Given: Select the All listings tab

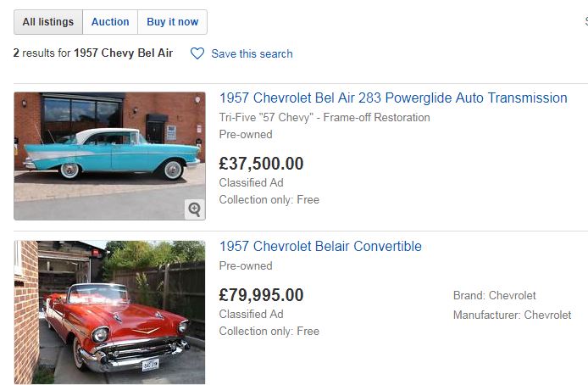Looking at the screenshot, I should click(x=48, y=22).
